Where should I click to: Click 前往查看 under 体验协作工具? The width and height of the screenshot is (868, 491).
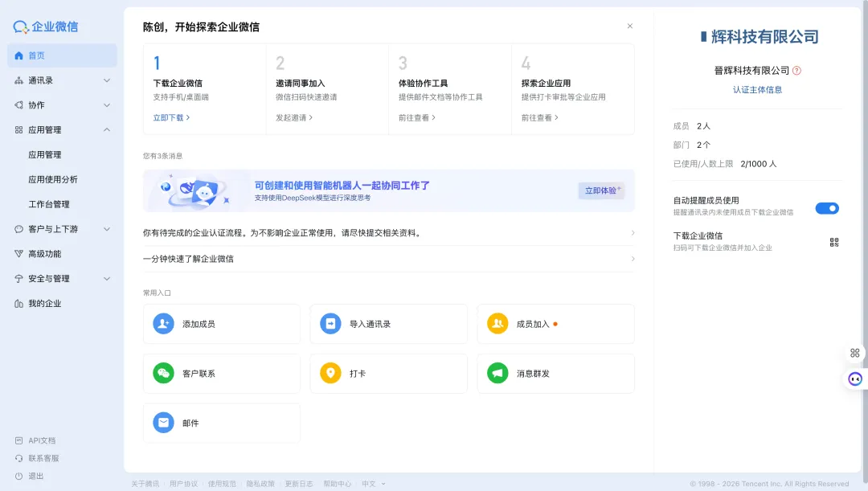click(417, 117)
